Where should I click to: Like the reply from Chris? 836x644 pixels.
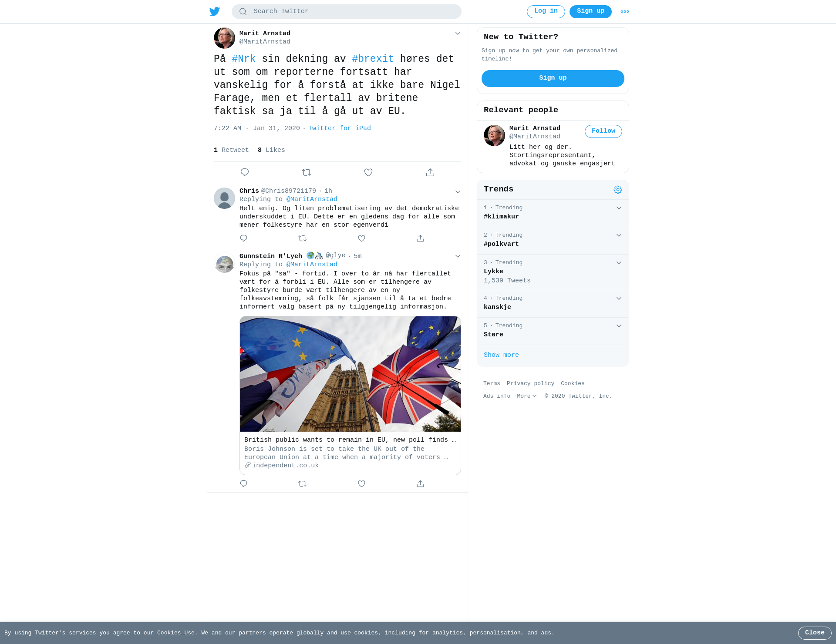pos(361,238)
